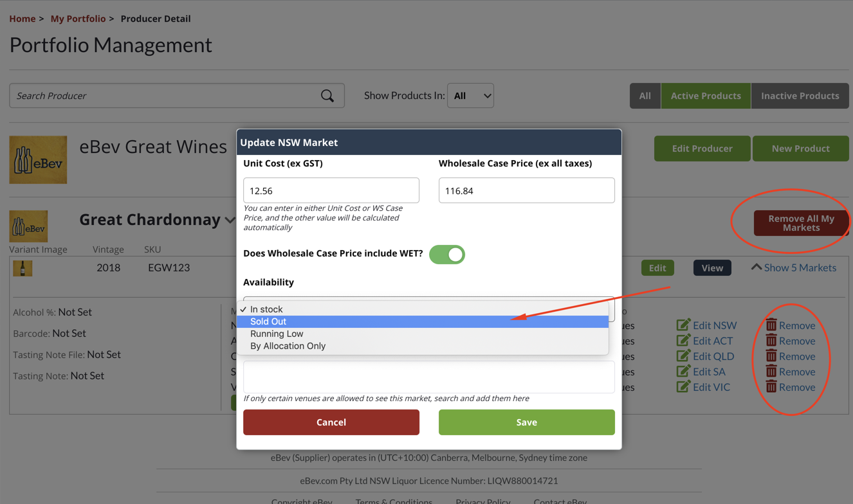Click the Edit SA link text
853x504 pixels.
[x=709, y=372]
